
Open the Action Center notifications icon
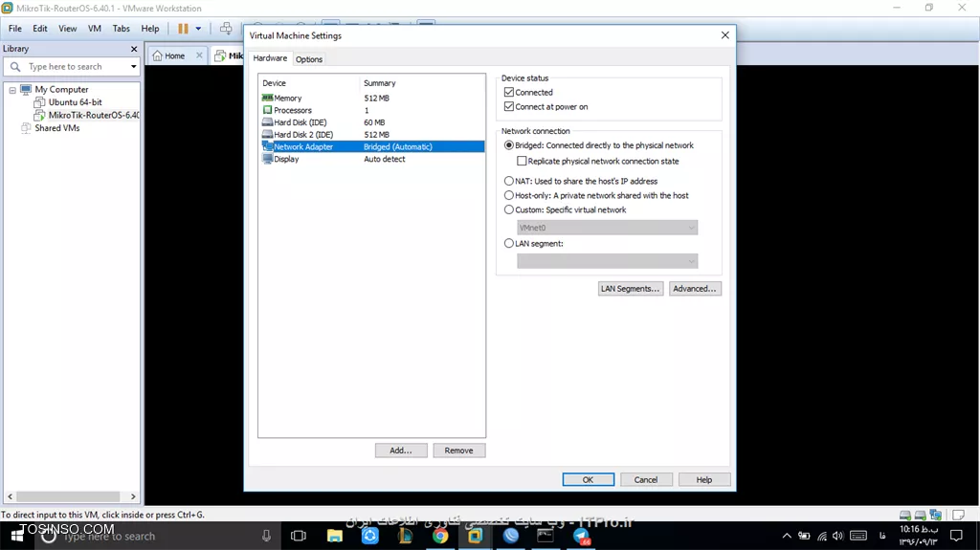point(956,536)
